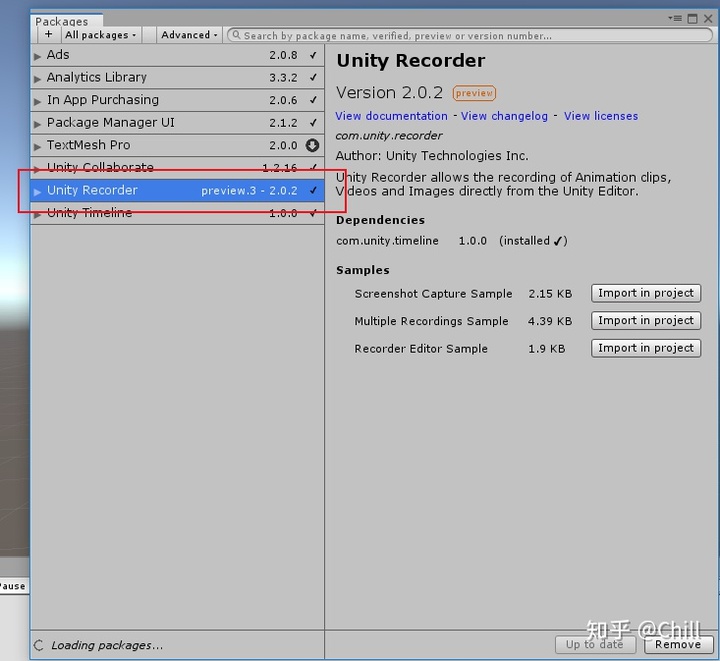Click the 3.3.2 version number

[283, 78]
